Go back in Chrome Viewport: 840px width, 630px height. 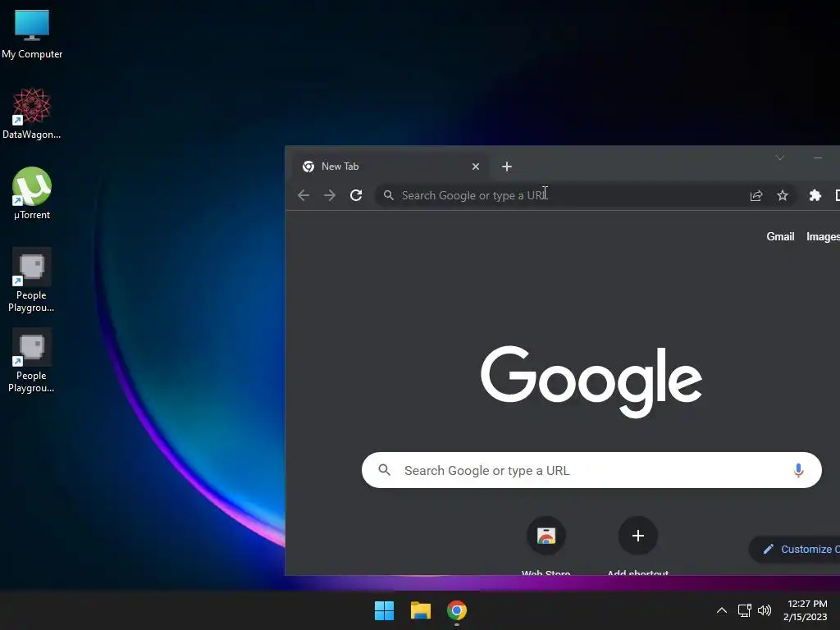coord(304,195)
